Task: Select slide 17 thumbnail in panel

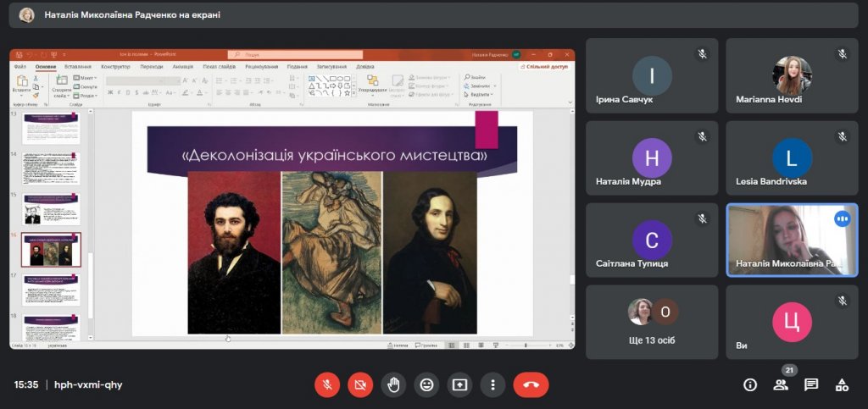Action: click(51, 290)
